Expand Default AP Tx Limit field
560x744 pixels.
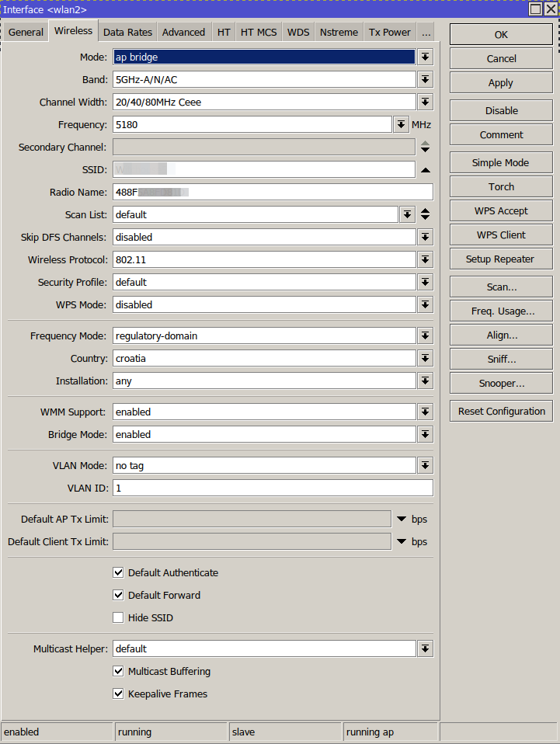[x=402, y=519]
